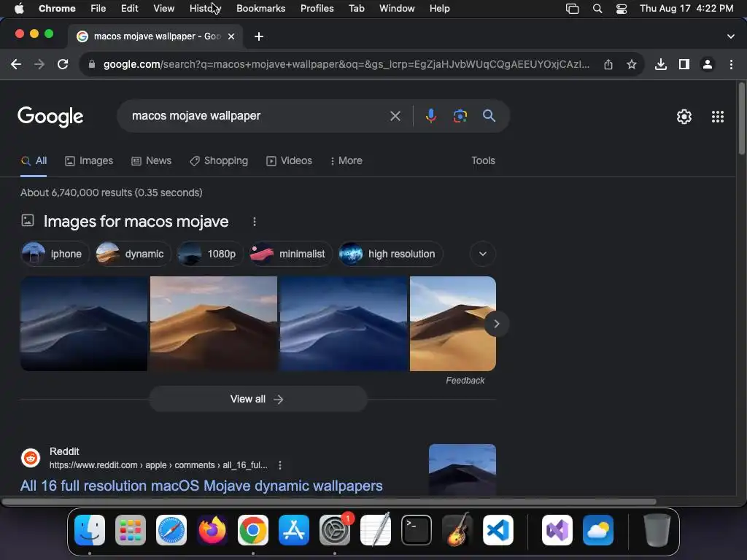Go to Google home via logo

(50, 117)
